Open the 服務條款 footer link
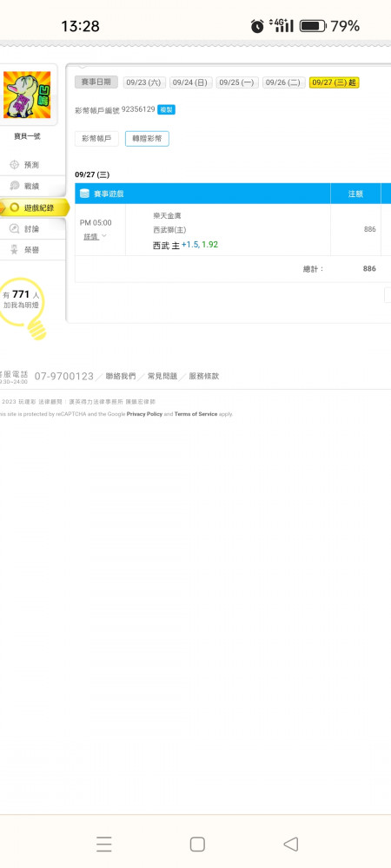 coord(204,376)
